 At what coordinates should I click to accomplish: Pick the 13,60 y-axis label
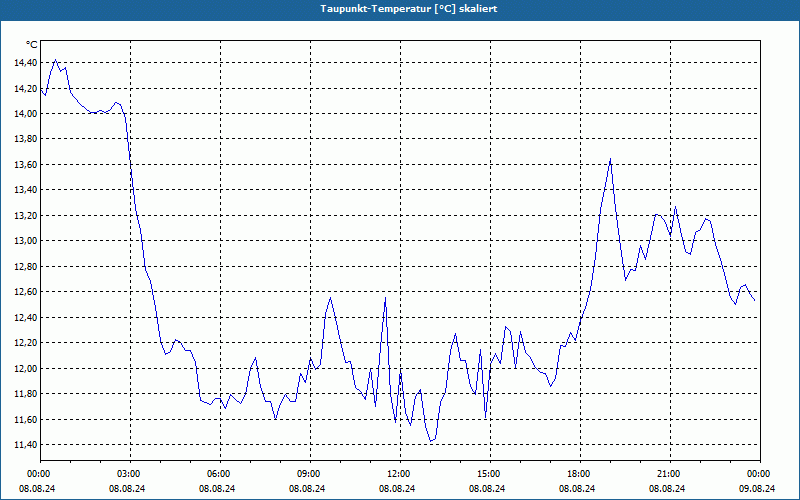[x=26, y=165]
